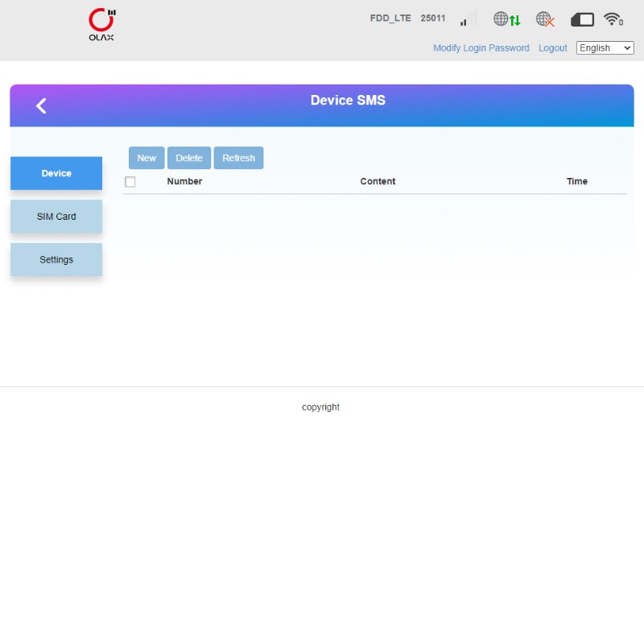Click the battery level icon

[x=582, y=19]
